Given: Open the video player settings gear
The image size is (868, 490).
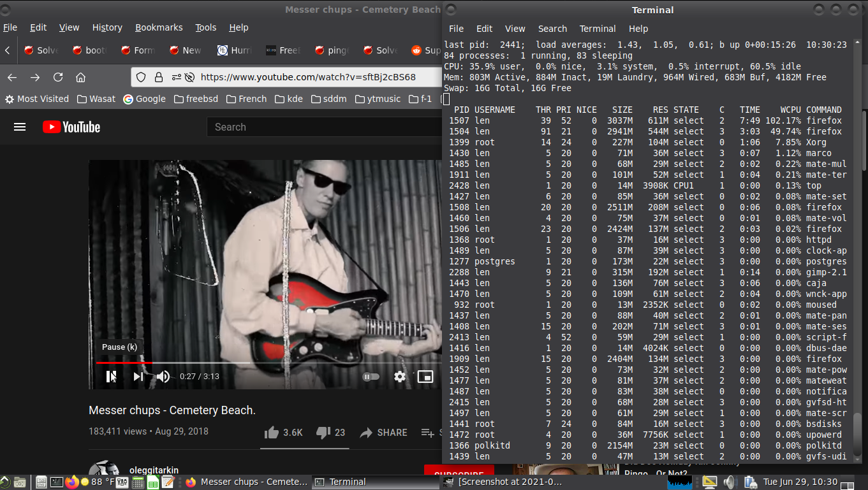Looking at the screenshot, I should click(400, 377).
